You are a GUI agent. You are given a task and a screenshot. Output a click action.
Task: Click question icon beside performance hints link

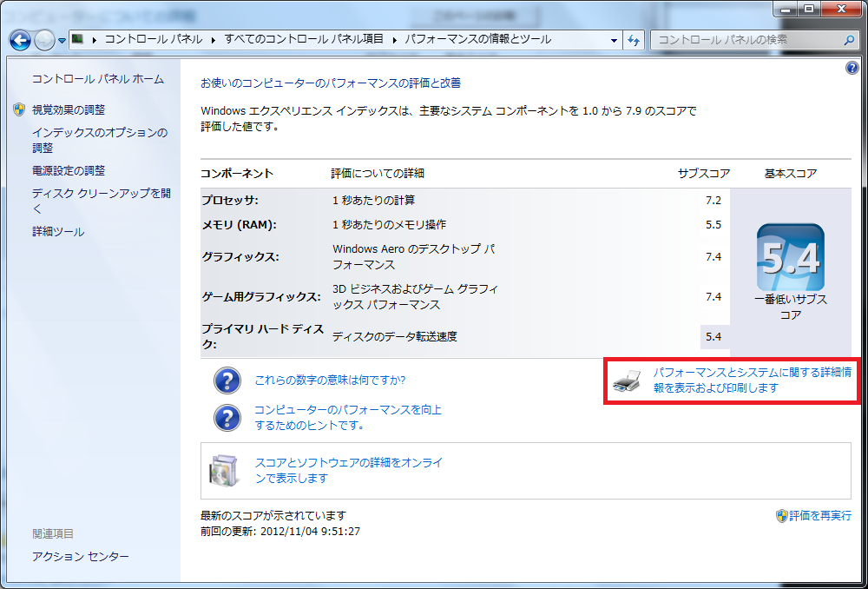pos(227,418)
